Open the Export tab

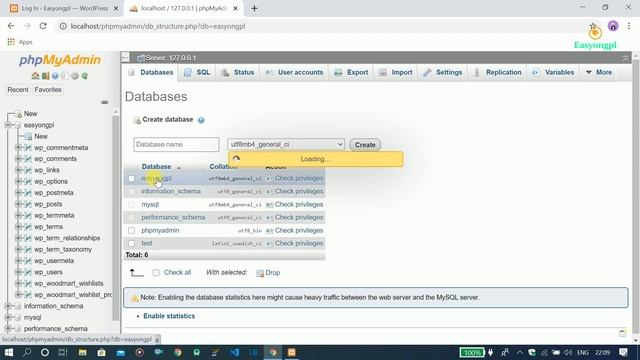click(x=351, y=73)
